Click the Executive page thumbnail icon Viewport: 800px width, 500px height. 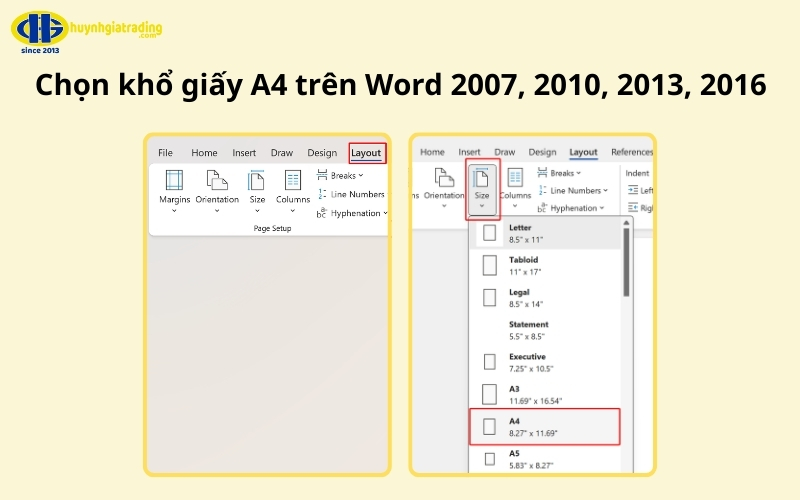point(489,362)
